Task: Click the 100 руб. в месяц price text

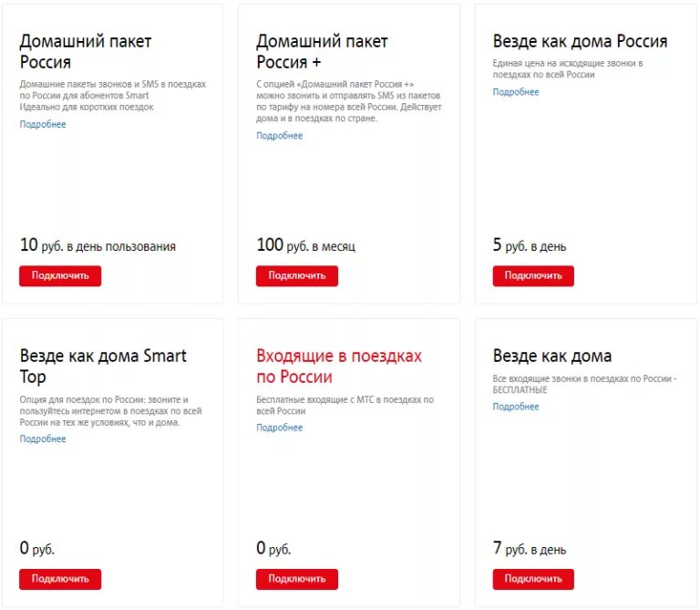Action: click(306, 245)
